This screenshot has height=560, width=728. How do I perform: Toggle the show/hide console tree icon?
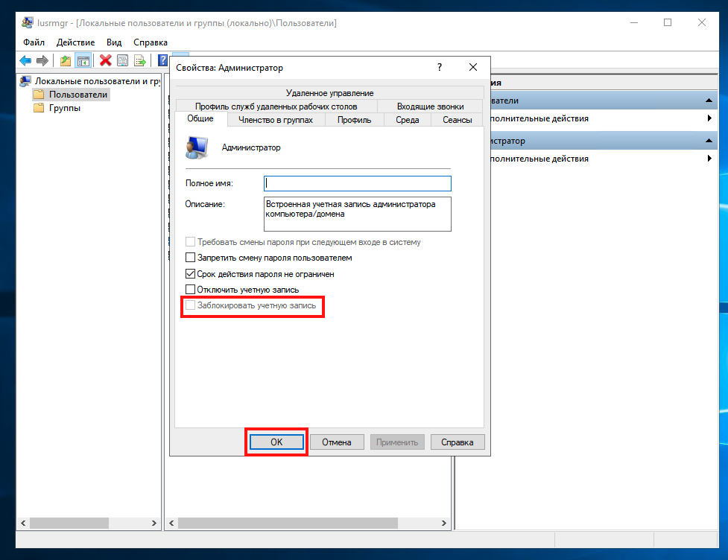83,60
